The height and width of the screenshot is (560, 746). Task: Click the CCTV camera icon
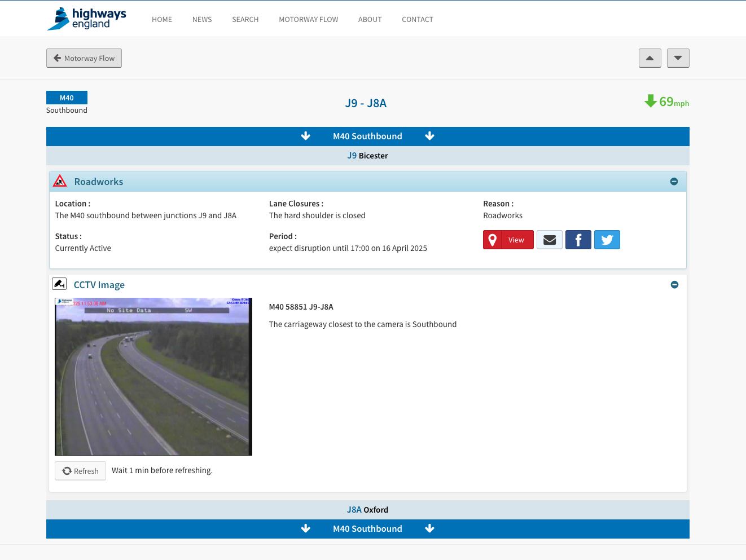(x=59, y=284)
